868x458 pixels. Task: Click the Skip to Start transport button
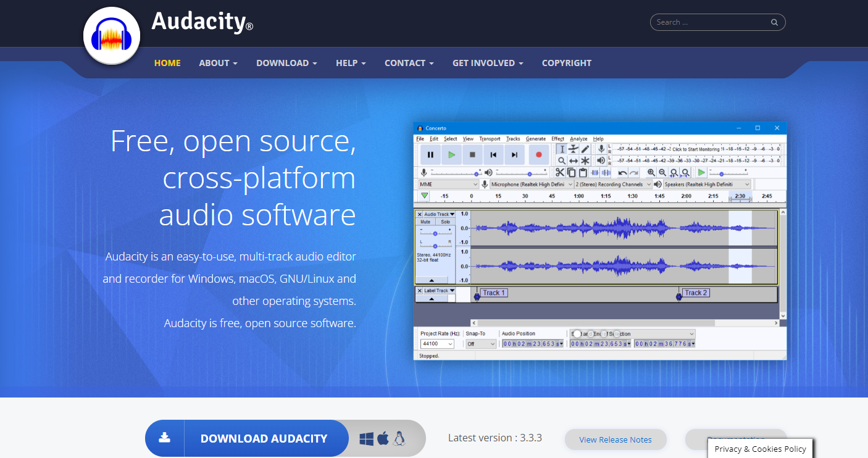tap(493, 155)
